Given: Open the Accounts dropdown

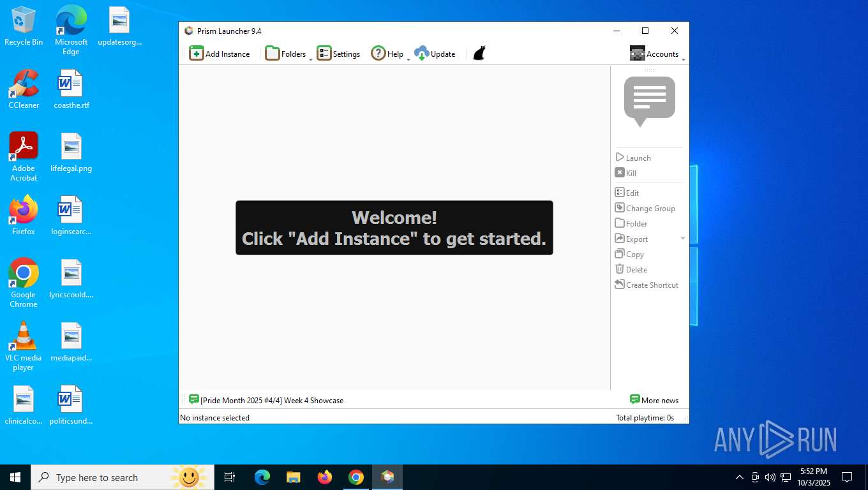Looking at the screenshot, I should click(657, 54).
